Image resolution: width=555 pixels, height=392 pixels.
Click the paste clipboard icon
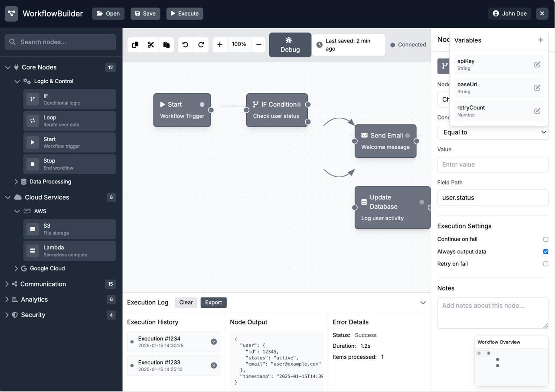(x=166, y=45)
